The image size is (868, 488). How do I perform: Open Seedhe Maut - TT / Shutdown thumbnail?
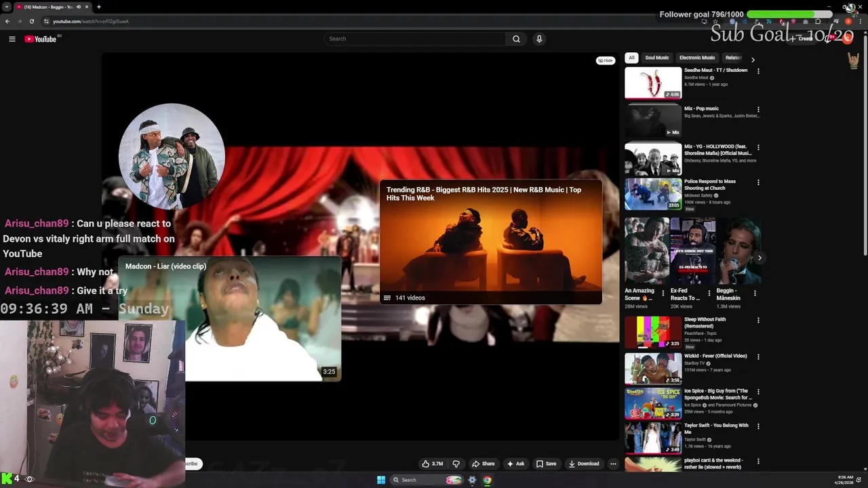click(x=653, y=83)
